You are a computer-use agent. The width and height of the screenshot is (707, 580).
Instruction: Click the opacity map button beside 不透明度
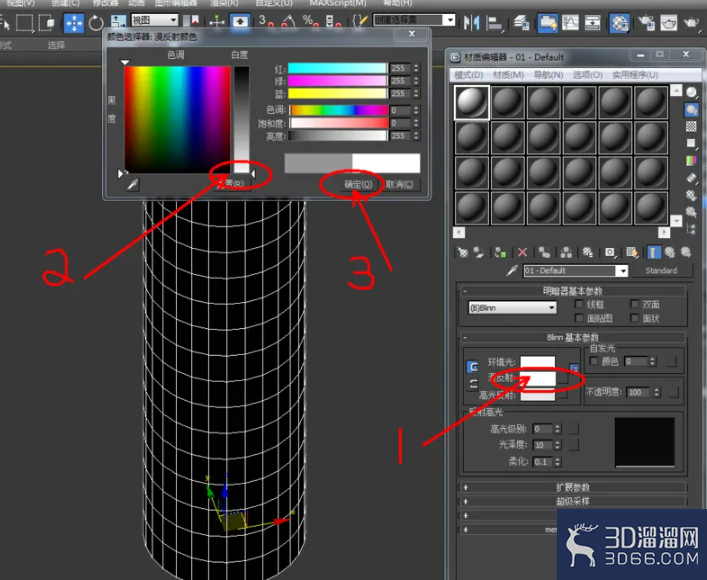click(x=674, y=392)
